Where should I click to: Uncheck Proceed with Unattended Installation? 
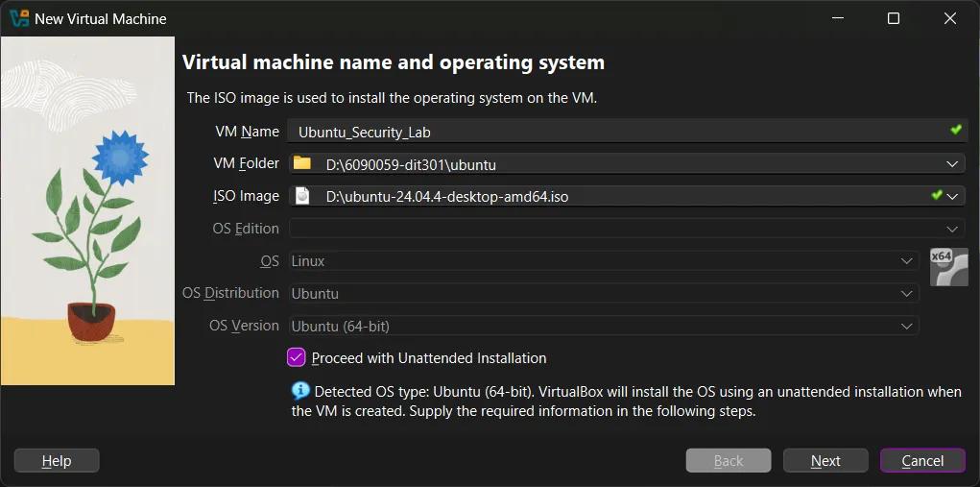tap(296, 357)
